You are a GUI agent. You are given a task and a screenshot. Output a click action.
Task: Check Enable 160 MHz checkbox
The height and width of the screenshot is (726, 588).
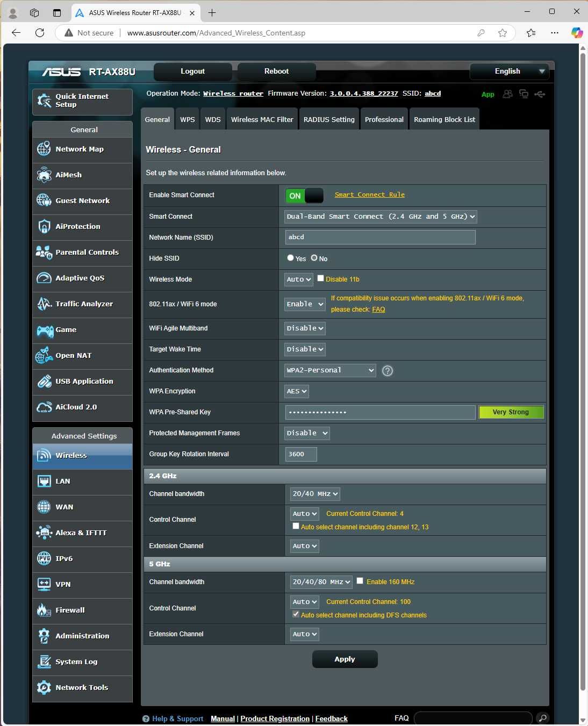click(360, 581)
